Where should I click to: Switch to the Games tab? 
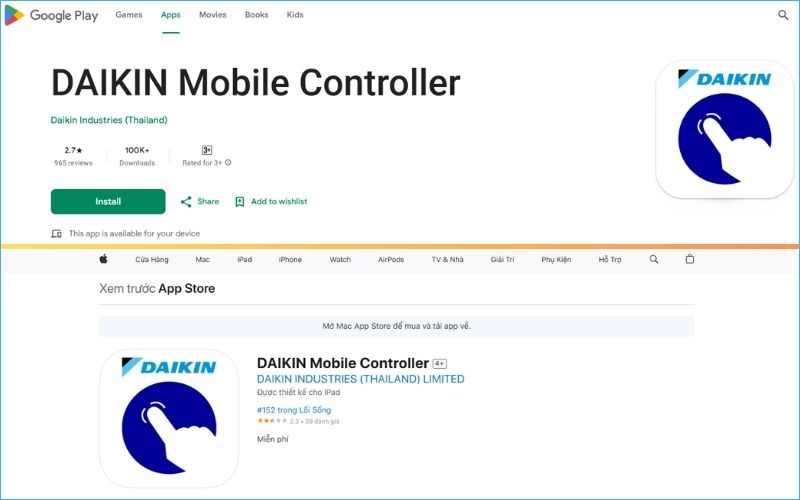pos(128,15)
